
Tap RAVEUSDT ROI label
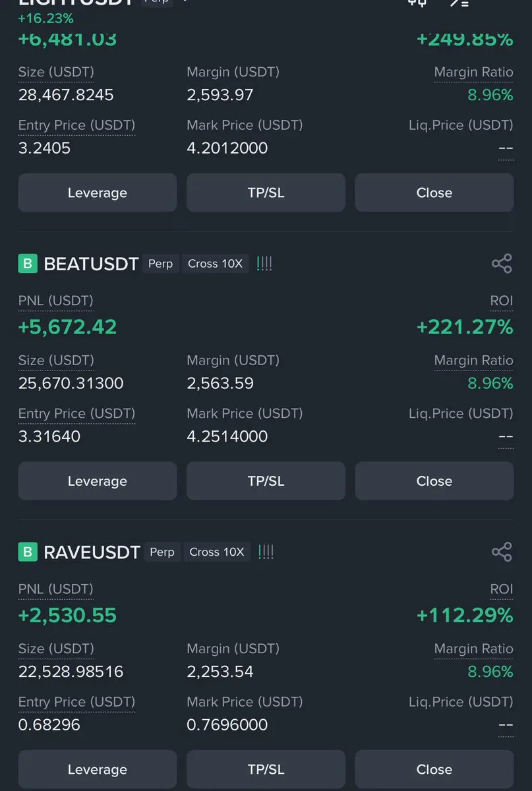click(501, 589)
